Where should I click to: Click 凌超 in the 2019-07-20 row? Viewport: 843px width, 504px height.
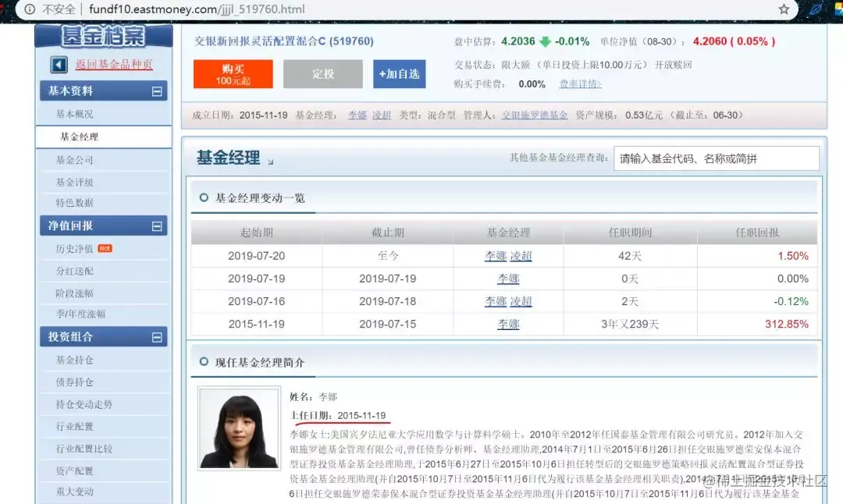pyautogui.click(x=521, y=256)
